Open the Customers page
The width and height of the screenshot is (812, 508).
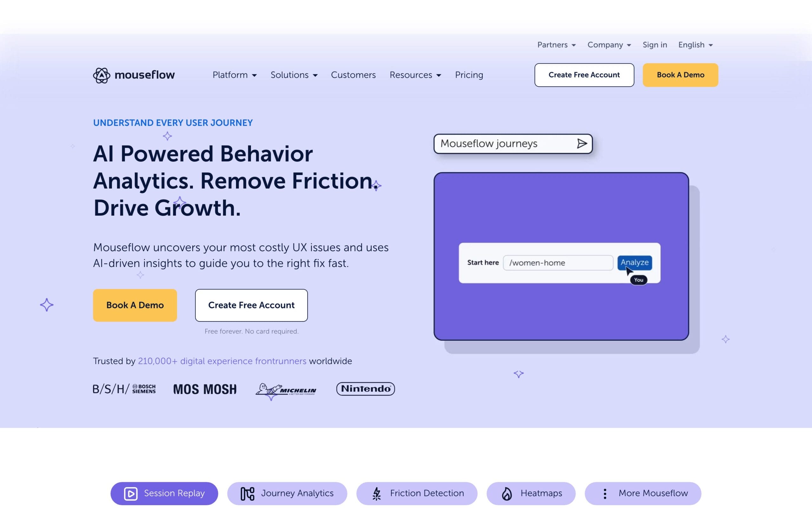click(353, 75)
